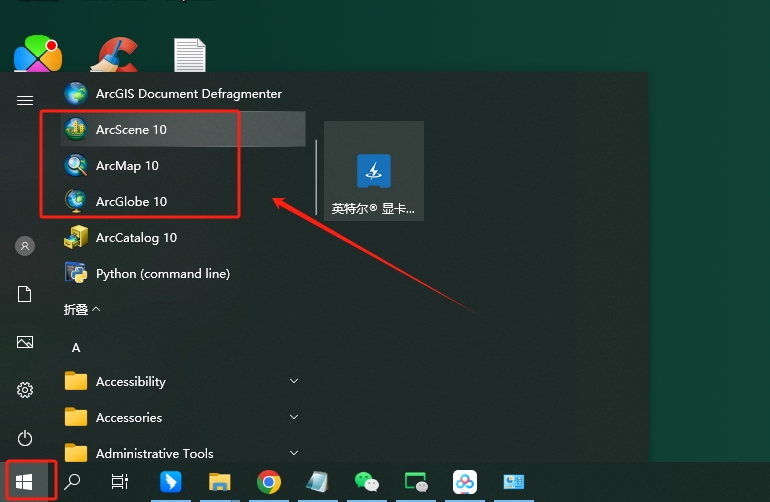This screenshot has width=770, height=502.
Task: Open ArcGIS Document Defragmenter
Action: coord(183,93)
